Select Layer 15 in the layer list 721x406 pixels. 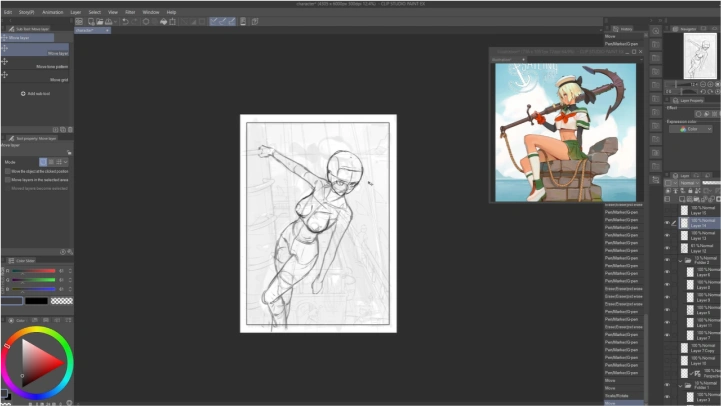coord(698,211)
